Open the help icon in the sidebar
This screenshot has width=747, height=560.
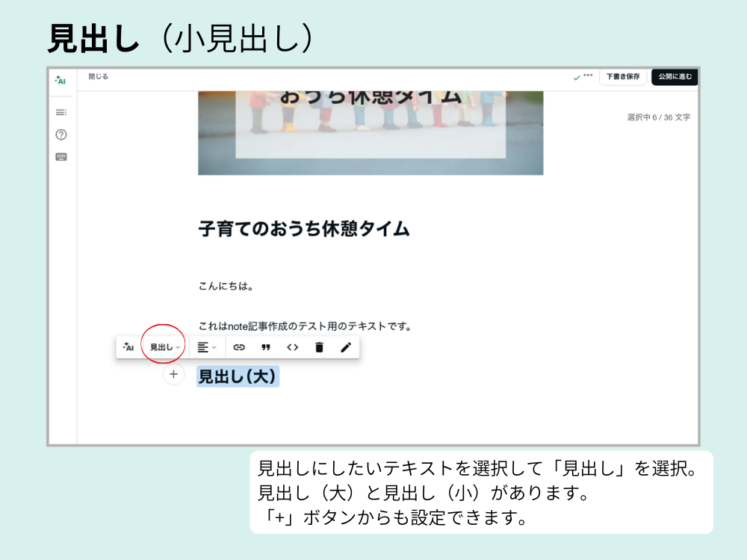click(x=62, y=134)
